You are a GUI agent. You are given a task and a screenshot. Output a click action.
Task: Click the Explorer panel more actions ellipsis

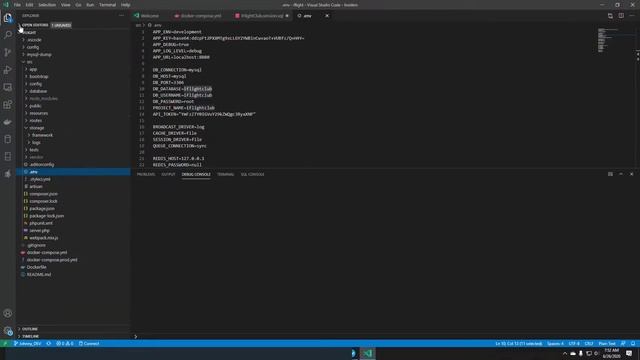(121, 16)
